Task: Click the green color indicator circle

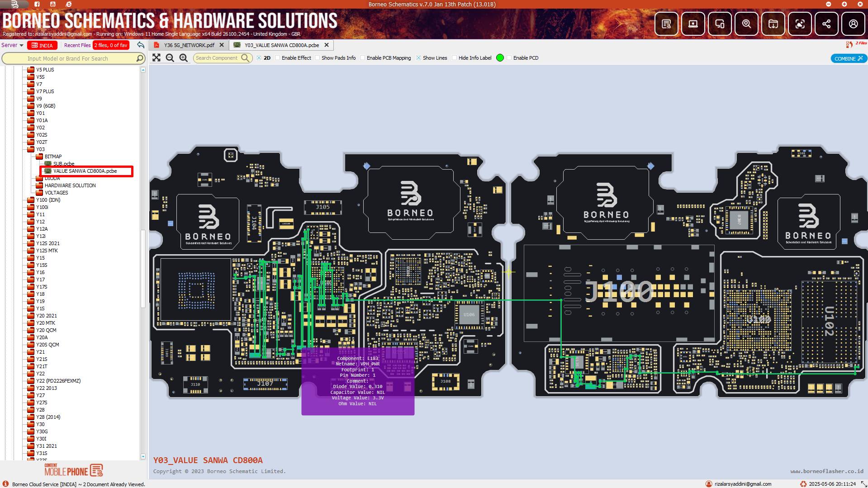Action: tap(500, 58)
